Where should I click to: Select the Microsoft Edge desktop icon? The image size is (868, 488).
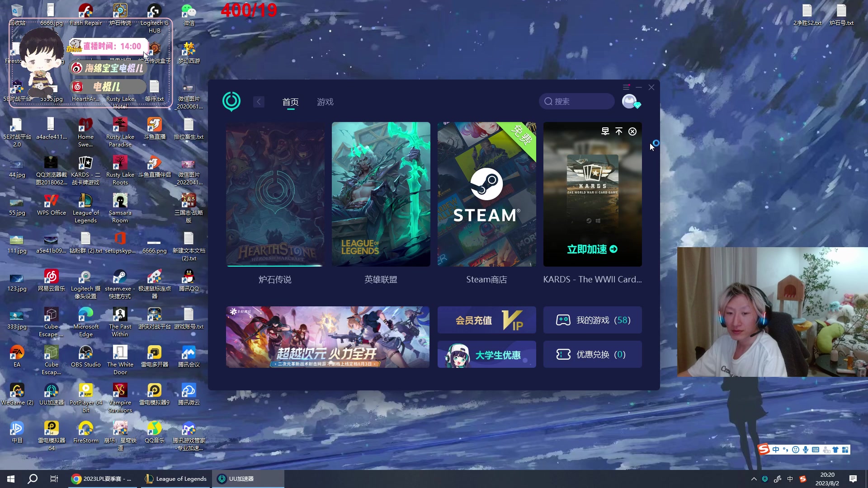click(86, 322)
